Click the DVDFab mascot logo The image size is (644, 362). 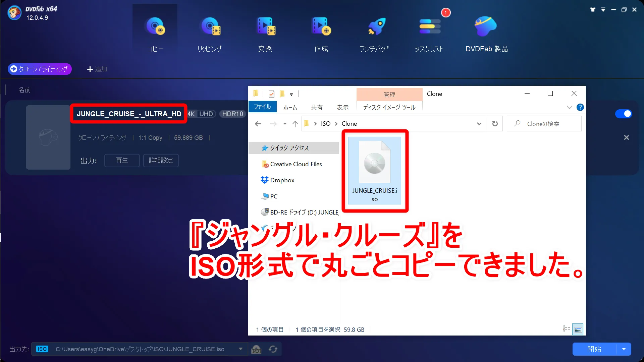tap(14, 13)
